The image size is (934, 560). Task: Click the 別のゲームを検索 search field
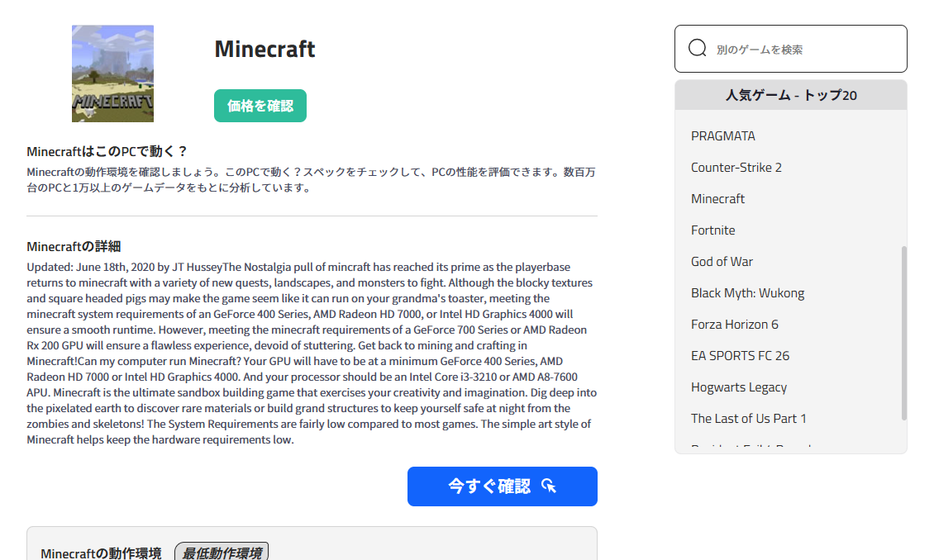click(790, 49)
